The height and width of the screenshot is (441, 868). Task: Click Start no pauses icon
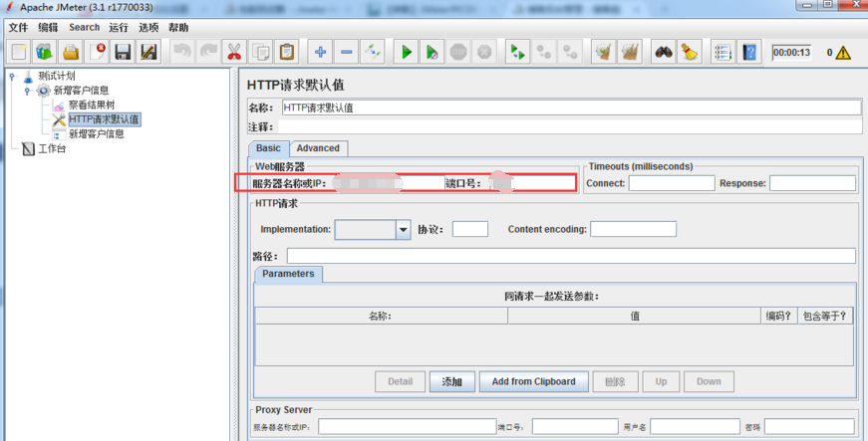click(x=433, y=53)
